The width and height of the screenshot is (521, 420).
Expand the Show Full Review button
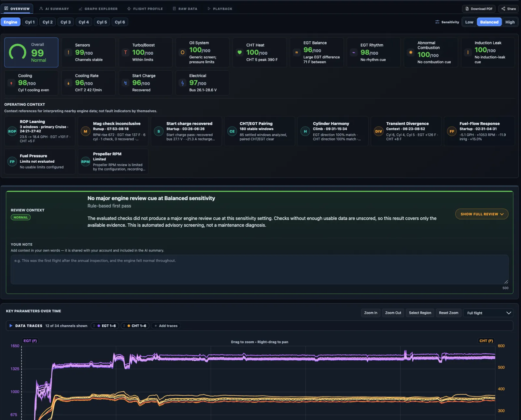[482, 214]
